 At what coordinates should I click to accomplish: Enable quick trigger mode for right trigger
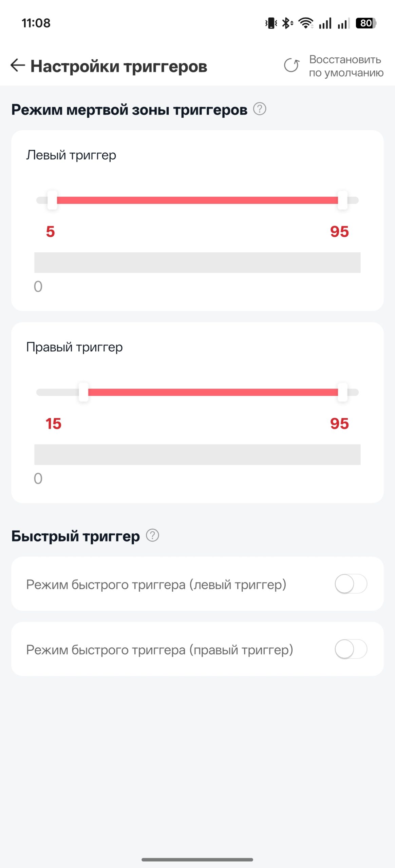coord(351,649)
